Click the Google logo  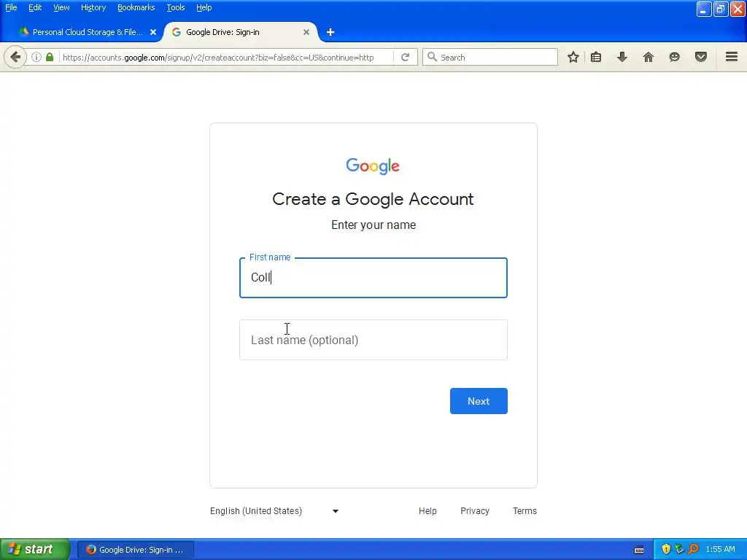pos(373,166)
